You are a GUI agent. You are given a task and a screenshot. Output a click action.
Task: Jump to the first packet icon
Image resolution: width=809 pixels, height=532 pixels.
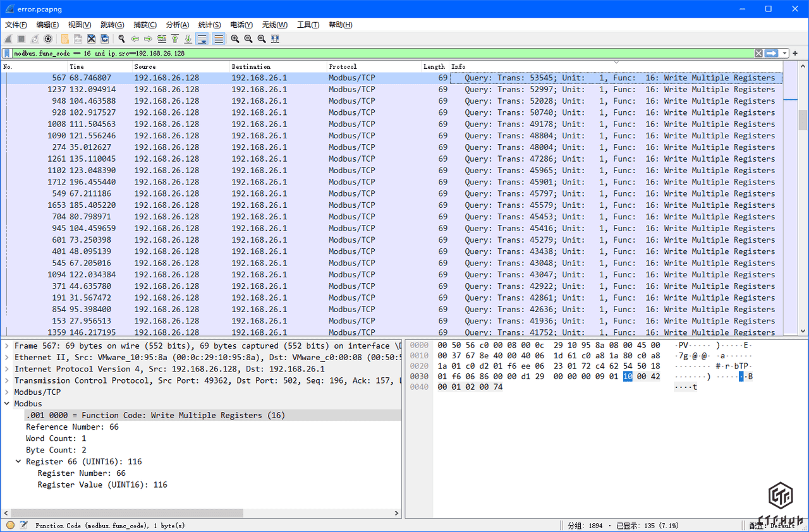(x=174, y=39)
